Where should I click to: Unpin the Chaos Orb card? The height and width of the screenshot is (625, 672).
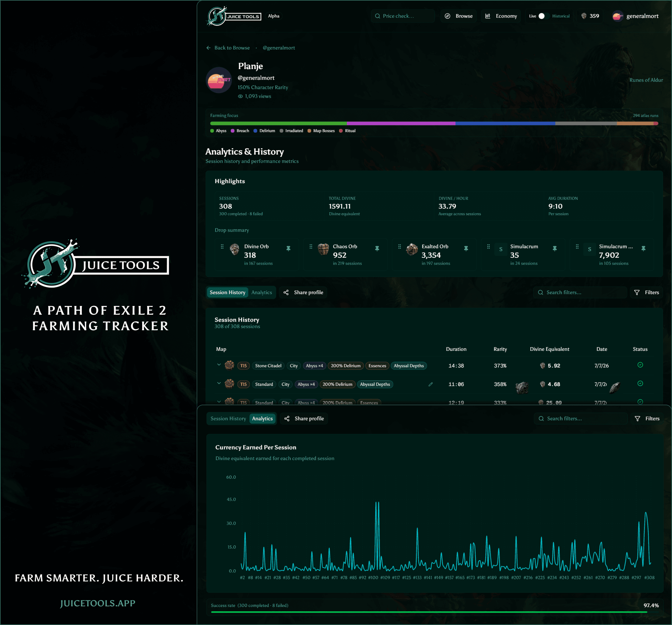[377, 249]
